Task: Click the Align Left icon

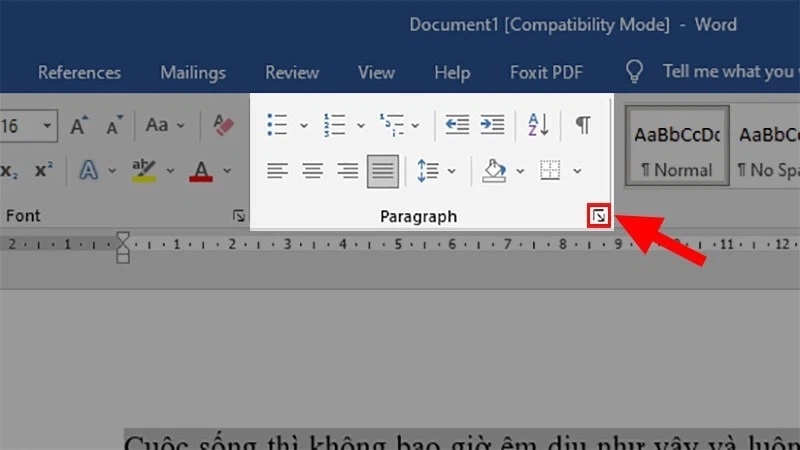Action: coord(277,171)
